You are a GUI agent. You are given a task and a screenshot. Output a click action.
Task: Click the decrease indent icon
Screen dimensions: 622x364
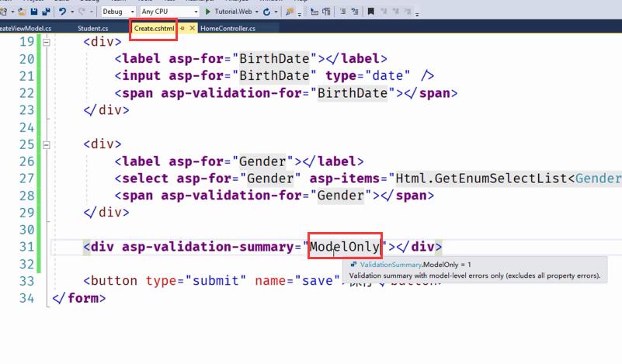(342, 12)
